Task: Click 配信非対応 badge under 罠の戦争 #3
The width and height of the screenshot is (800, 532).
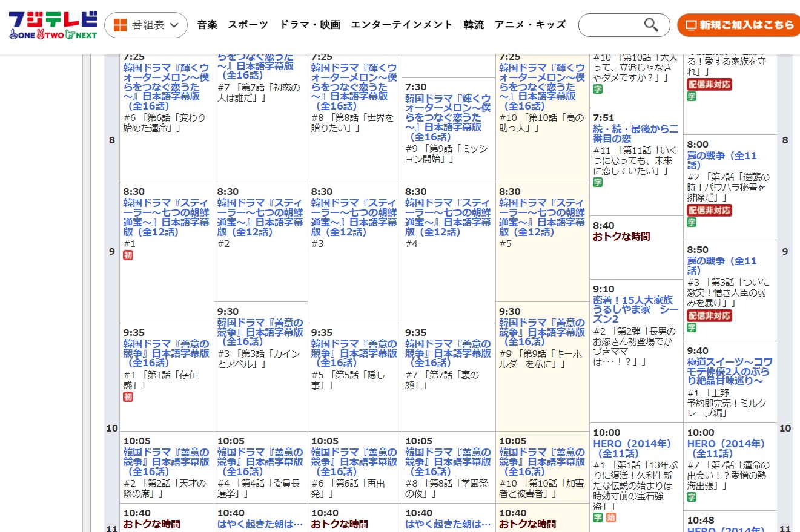Action: point(709,315)
